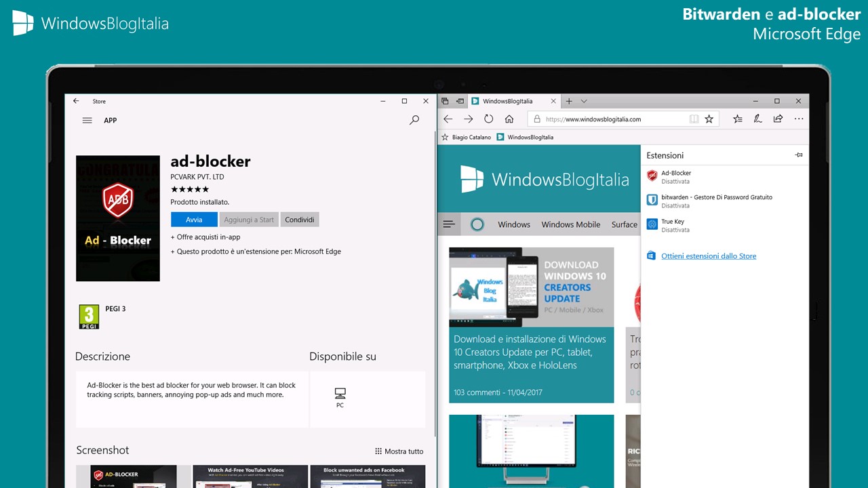Open the Windows Mobile site menu item
This screenshot has height=488, width=868.
pos(570,224)
